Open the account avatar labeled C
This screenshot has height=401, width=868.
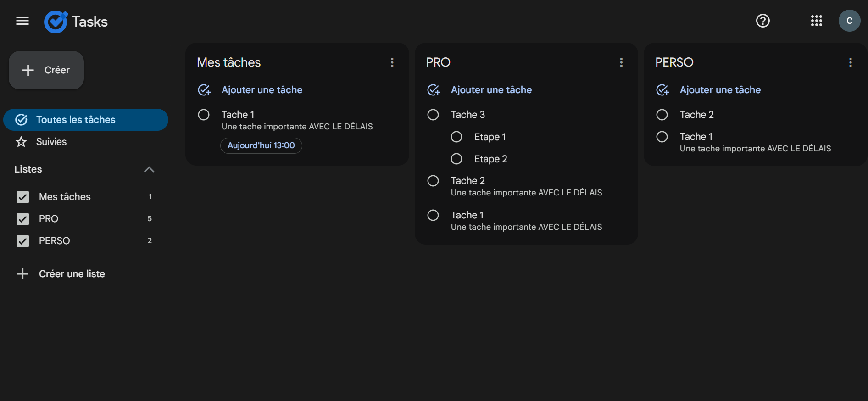click(x=849, y=21)
